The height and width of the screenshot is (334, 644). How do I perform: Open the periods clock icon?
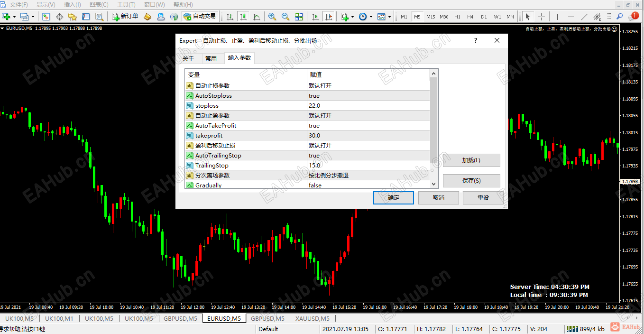pos(363,17)
